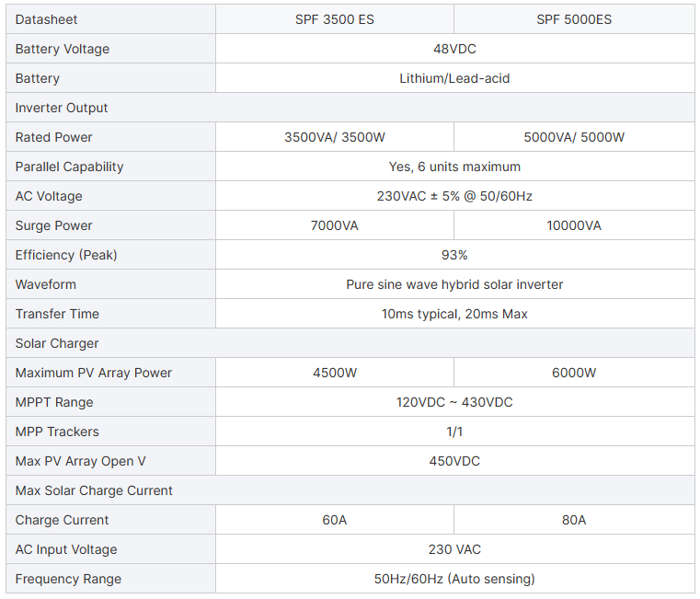700x599 pixels.
Task: Click the Lithium/Lead-acid battery cell
Action: [454, 78]
